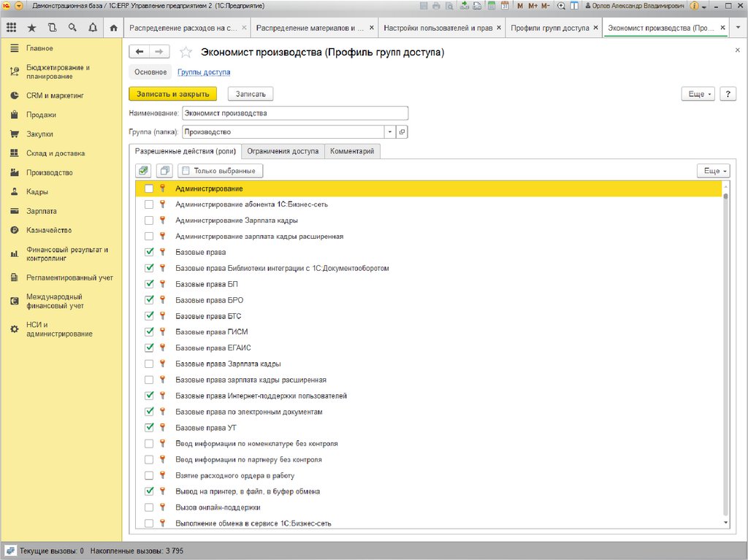Go to the Home page icon
Viewport: 748px width, 560px height.
click(x=112, y=28)
